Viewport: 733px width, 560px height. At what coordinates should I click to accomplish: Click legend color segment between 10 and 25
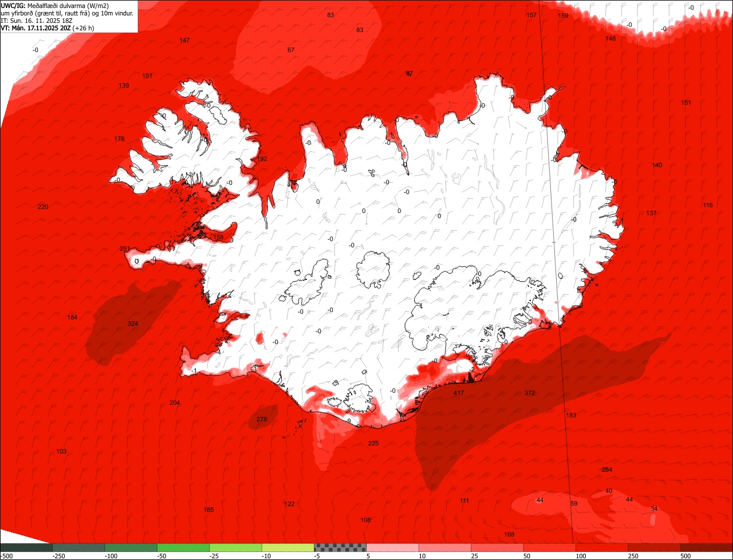[x=445, y=547]
